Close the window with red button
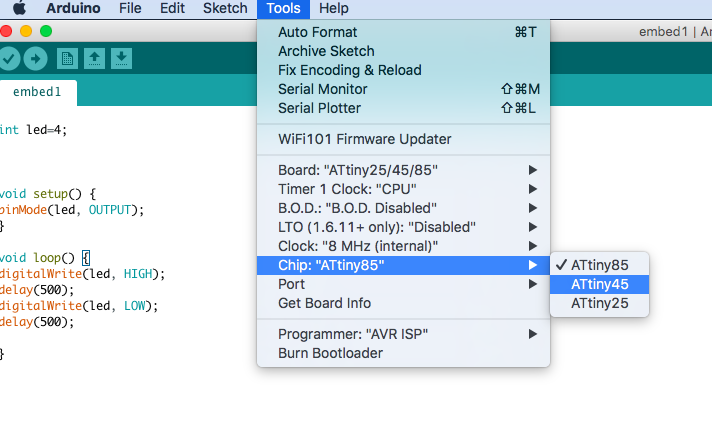 [x=6, y=31]
